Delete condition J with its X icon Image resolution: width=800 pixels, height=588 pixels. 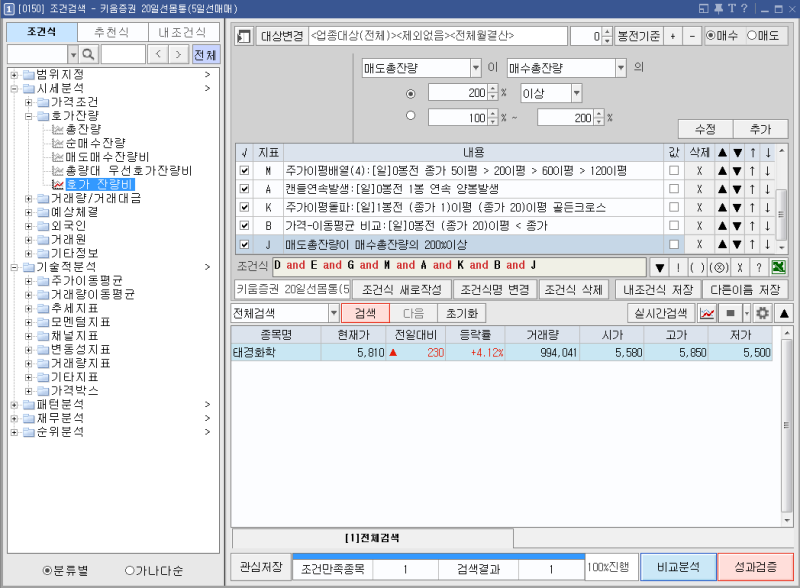[x=699, y=244]
